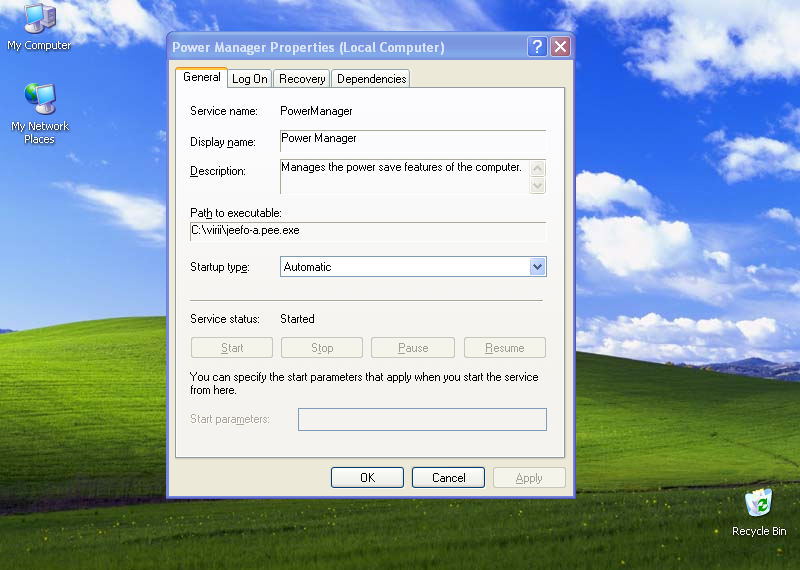Close the Power Manager Properties dialog

coord(560,47)
